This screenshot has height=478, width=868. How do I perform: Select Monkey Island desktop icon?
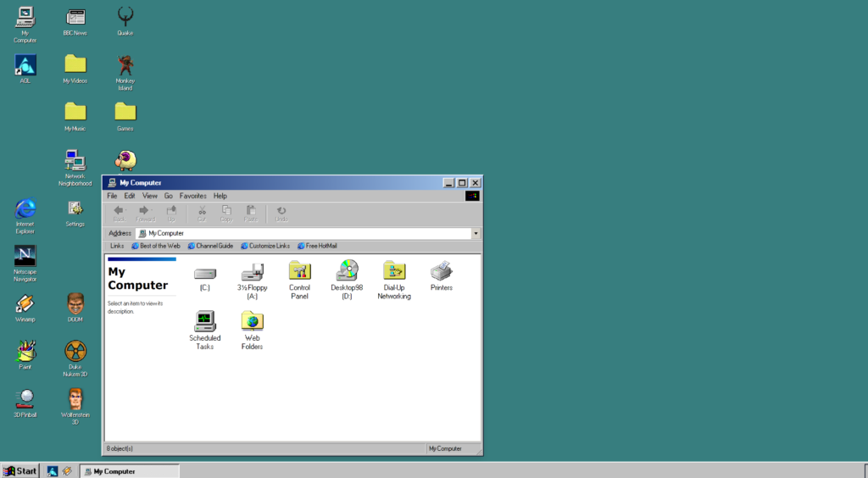pyautogui.click(x=125, y=72)
